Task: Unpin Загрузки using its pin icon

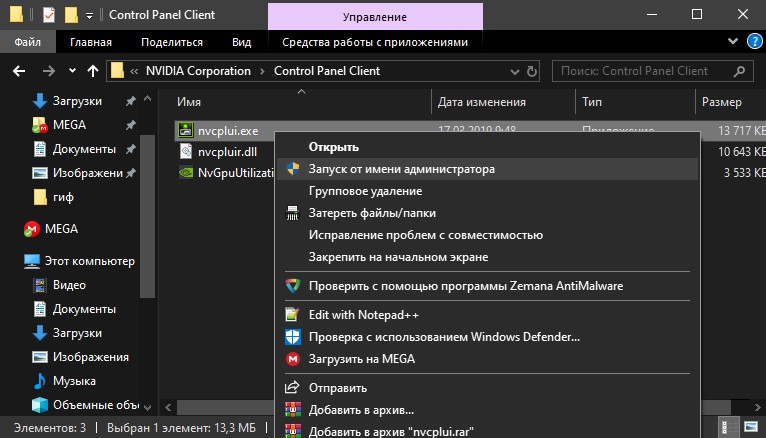Action: coord(130,101)
